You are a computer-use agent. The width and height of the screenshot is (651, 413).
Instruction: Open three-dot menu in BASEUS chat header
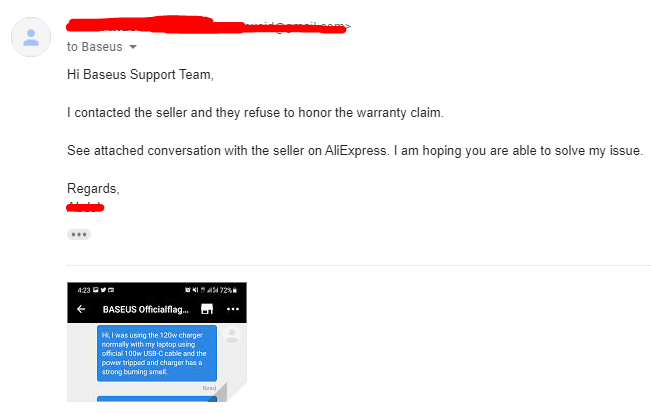[233, 309]
